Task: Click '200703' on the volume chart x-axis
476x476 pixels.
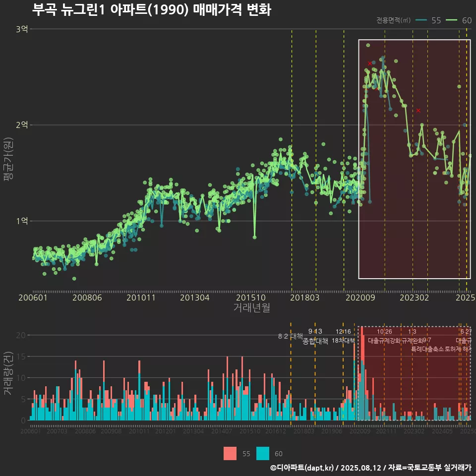Action: click(x=57, y=431)
